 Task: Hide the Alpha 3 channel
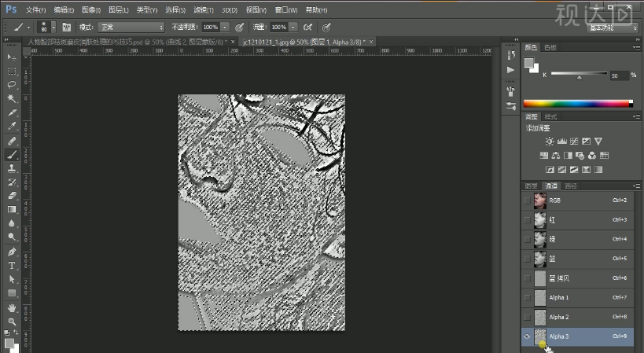[x=528, y=336]
